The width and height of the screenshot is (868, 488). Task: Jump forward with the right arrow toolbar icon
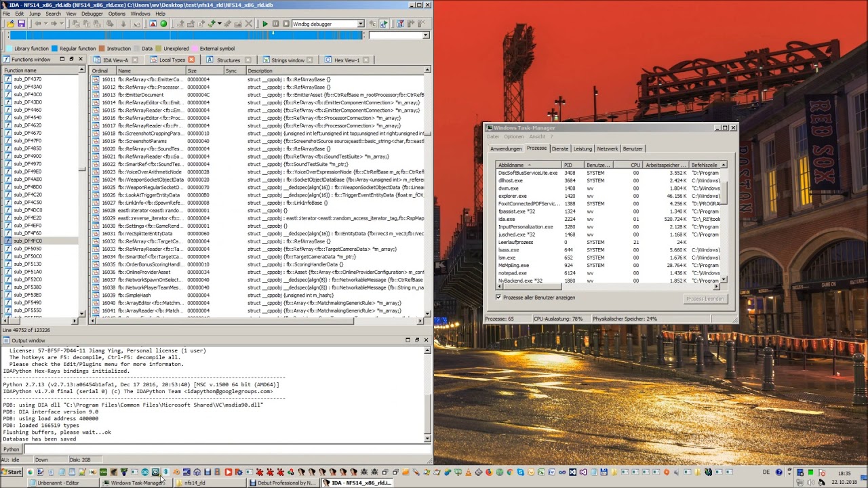pos(54,24)
